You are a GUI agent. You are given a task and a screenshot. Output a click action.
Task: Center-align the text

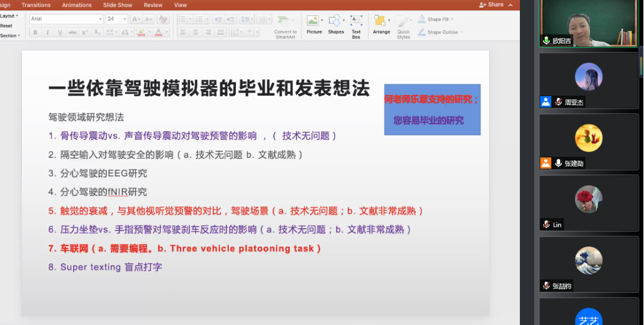[x=195, y=32]
